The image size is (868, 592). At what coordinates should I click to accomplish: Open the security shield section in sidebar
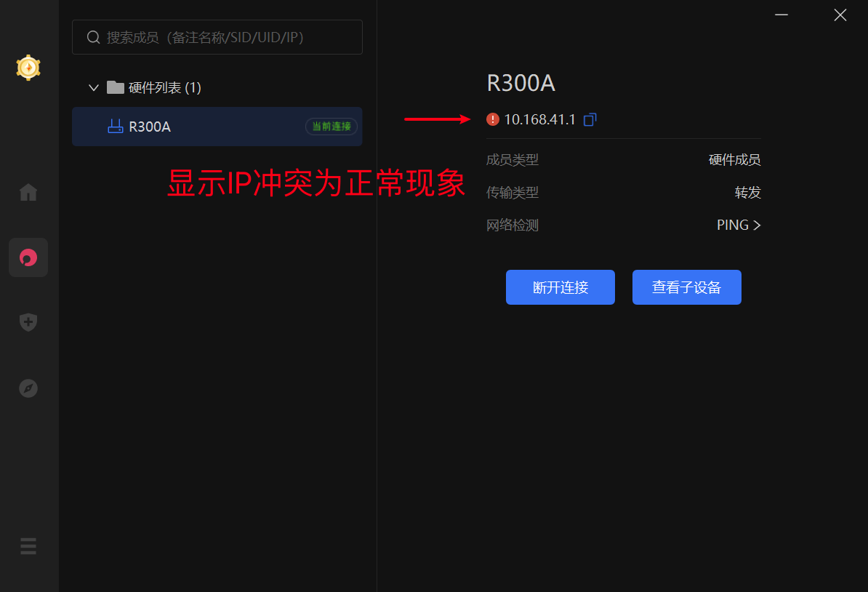(x=28, y=321)
